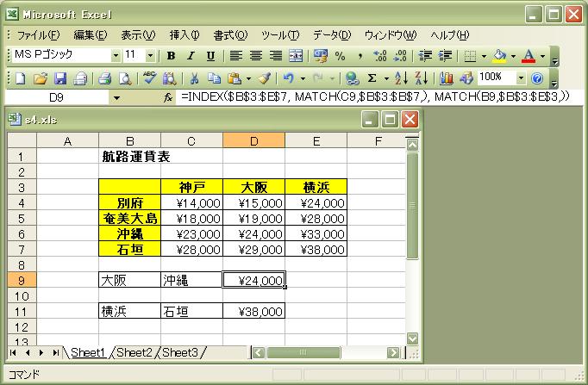Select cell containing ¥38,000 in row 11
The width and height of the screenshot is (588, 385).
253,311
